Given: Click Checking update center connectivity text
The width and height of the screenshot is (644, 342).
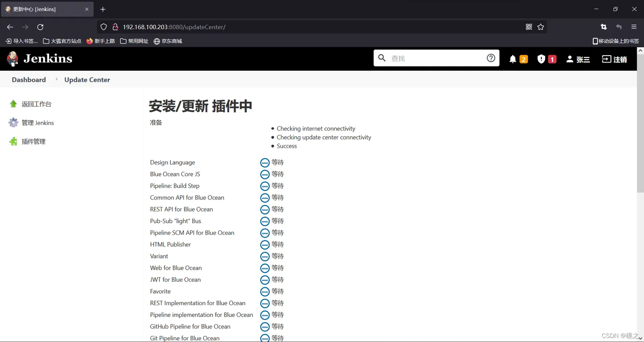Looking at the screenshot, I should (x=324, y=137).
